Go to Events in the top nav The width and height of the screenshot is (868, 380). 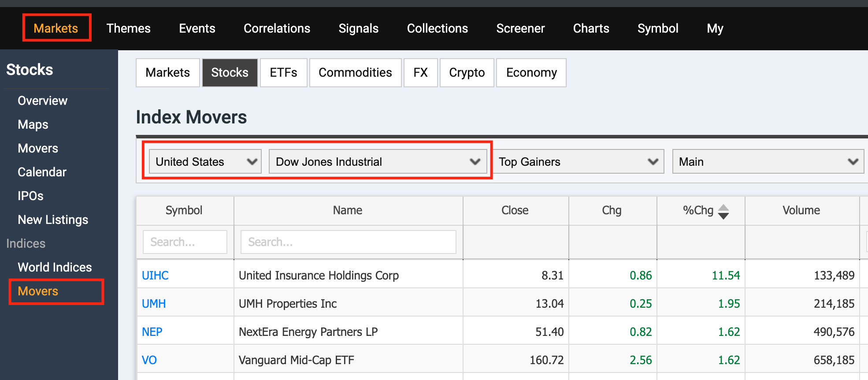click(197, 28)
